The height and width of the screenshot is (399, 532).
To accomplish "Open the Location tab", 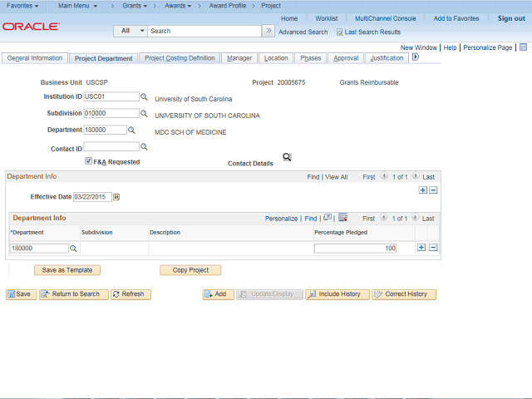I will coord(276,58).
